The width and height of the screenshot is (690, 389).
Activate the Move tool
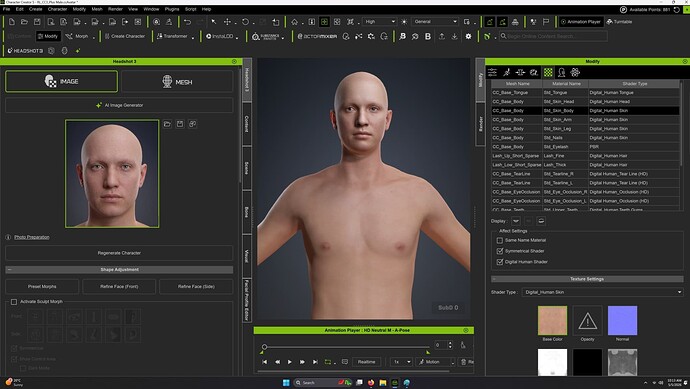click(227, 22)
